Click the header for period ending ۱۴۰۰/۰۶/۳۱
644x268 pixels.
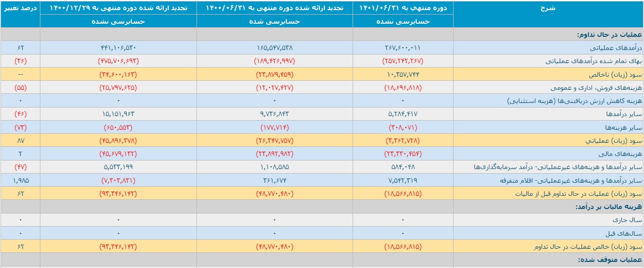[x=275, y=8]
